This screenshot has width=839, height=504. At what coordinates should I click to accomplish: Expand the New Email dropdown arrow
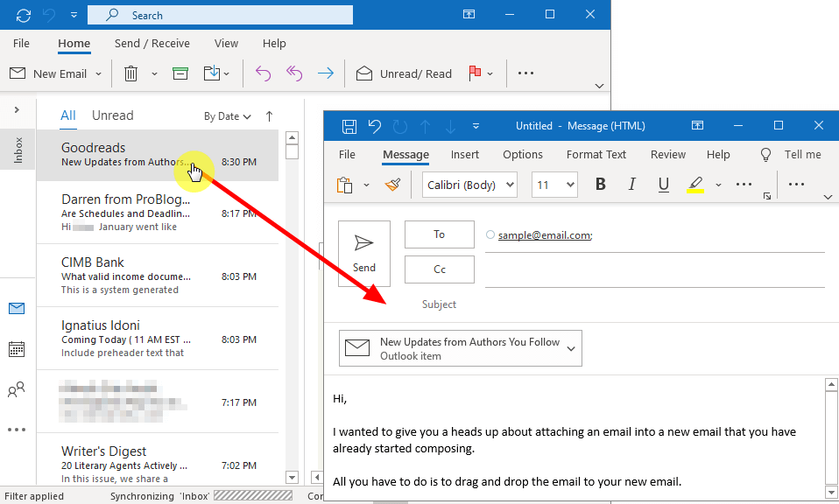98,74
